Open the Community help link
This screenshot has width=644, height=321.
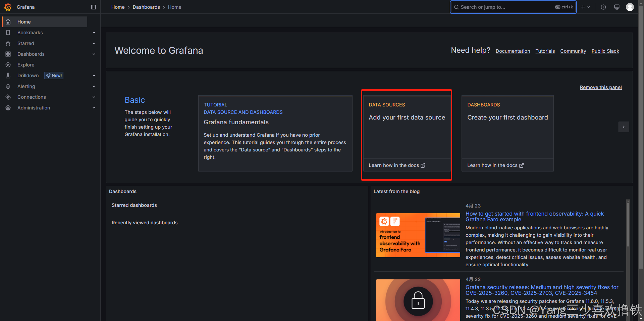point(573,51)
